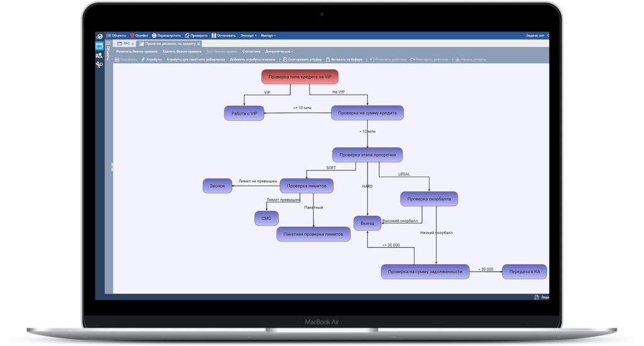This screenshot has width=644, height=346.
Task: Open Атрибуты with the pencil icon
Action: tap(151, 60)
